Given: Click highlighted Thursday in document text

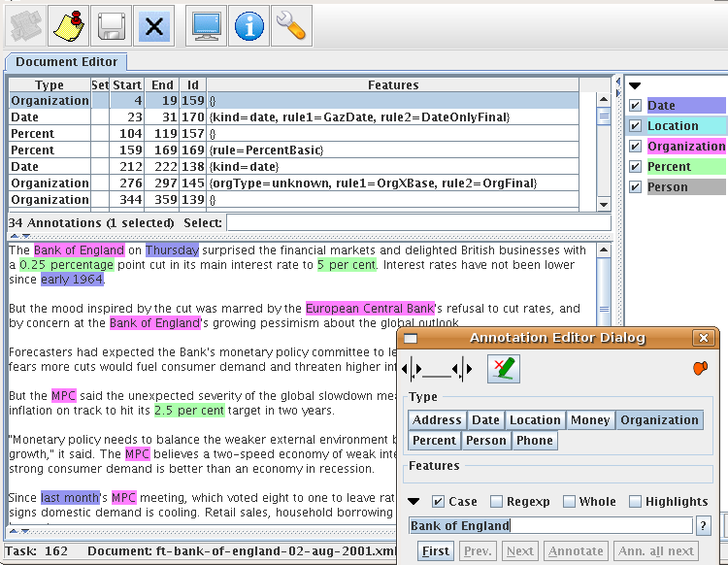Looking at the screenshot, I should point(172,250).
